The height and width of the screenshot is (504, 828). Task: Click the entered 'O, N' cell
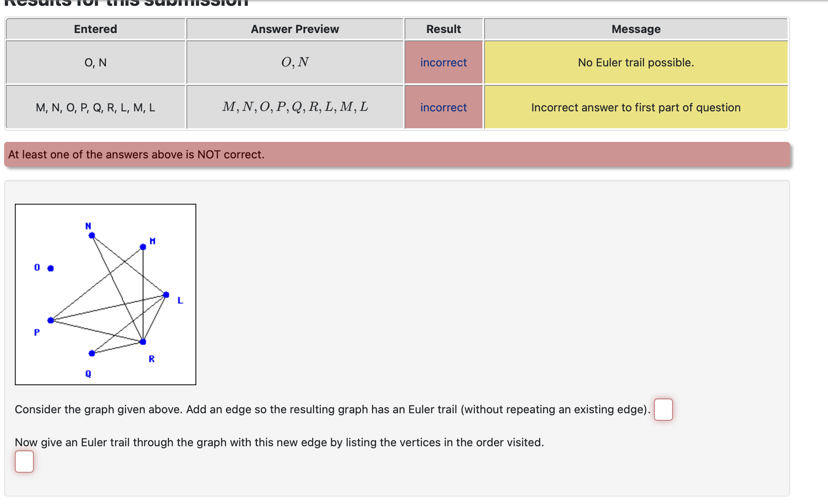click(x=95, y=63)
